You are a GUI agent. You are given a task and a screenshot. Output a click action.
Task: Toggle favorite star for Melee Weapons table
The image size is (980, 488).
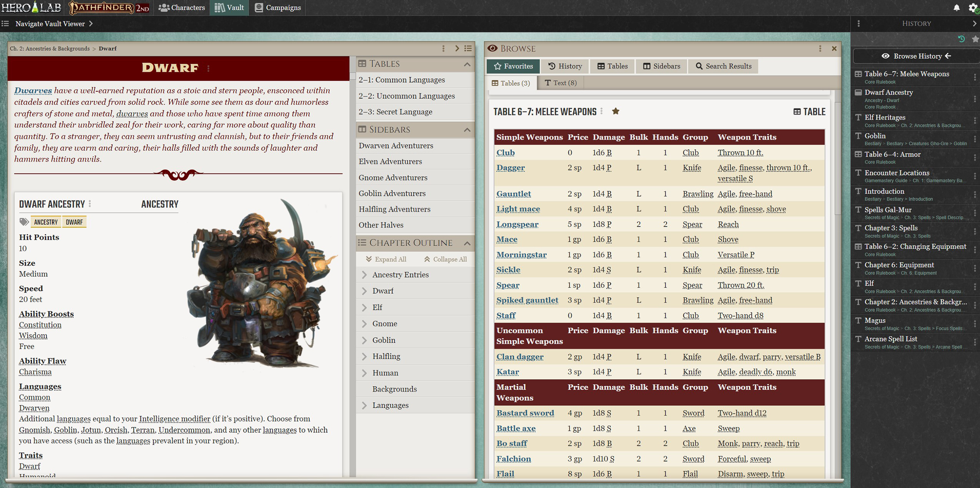tap(616, 111)
